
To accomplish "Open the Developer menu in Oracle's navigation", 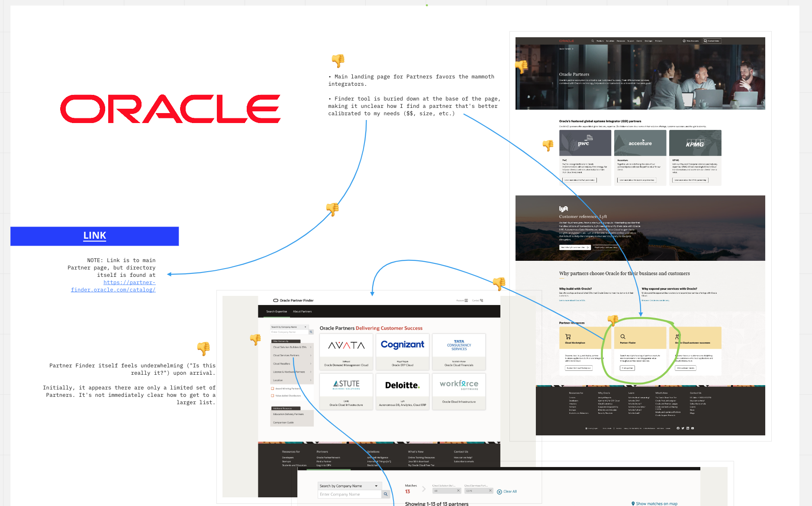I will coord(648,41).
